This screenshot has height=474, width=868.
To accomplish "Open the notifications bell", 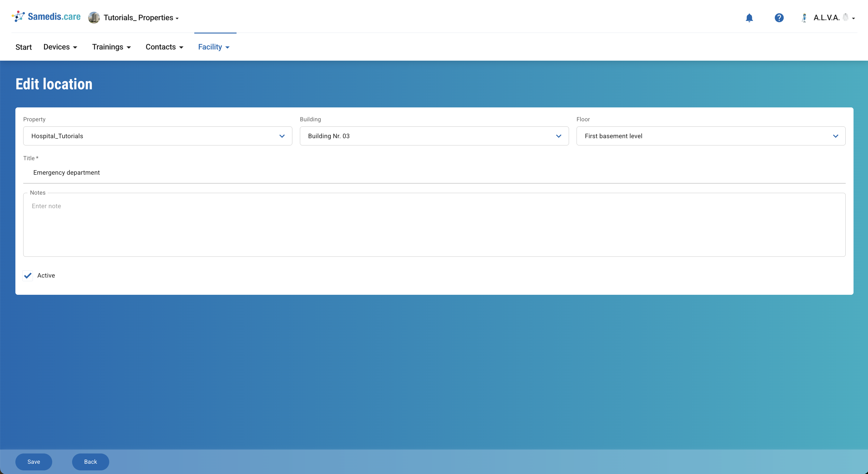I will (749, 17).
